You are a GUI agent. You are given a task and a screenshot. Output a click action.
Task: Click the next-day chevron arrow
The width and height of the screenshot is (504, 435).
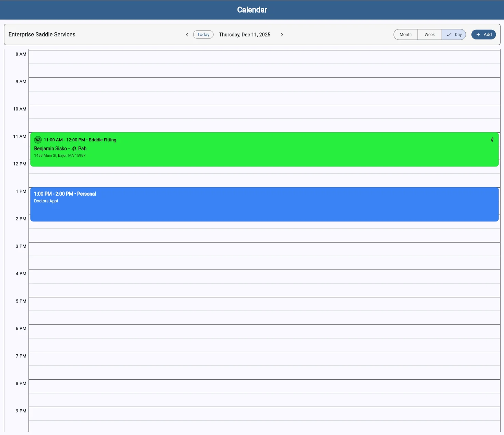pos(282,34)
